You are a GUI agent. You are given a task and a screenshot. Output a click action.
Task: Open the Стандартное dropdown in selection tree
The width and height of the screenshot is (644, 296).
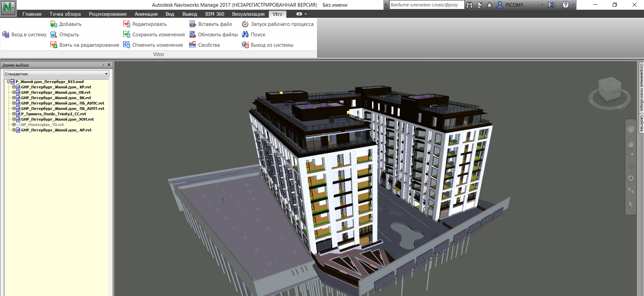pos(56,74)
